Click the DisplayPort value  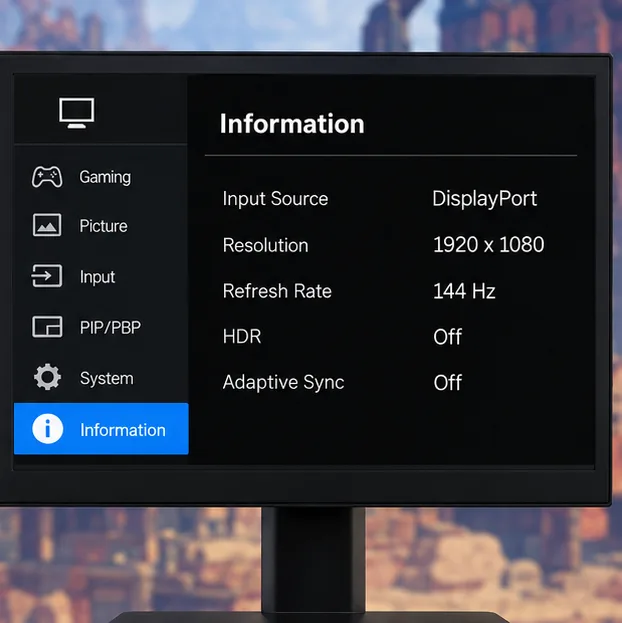coord(485,199)
